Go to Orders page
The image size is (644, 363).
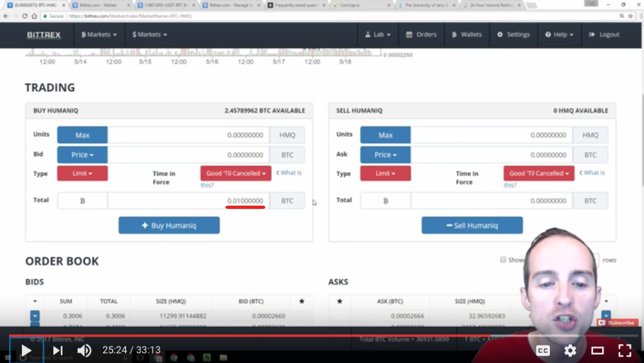click(421, 35)
